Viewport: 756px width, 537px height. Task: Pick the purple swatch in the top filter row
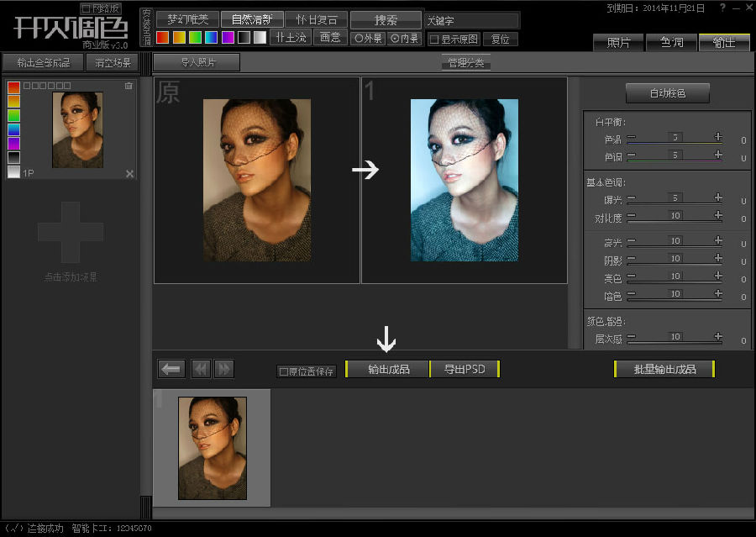point(228,38)
